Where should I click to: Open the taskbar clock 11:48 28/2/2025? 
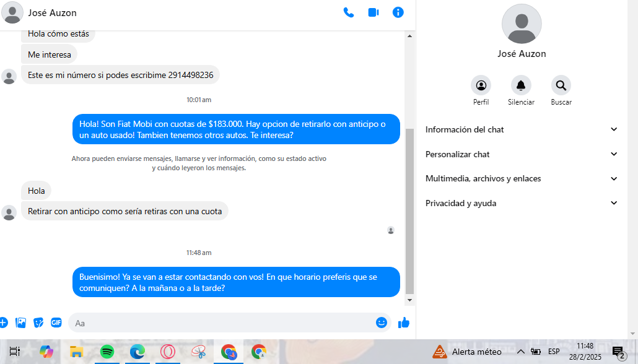pos(585,352)
